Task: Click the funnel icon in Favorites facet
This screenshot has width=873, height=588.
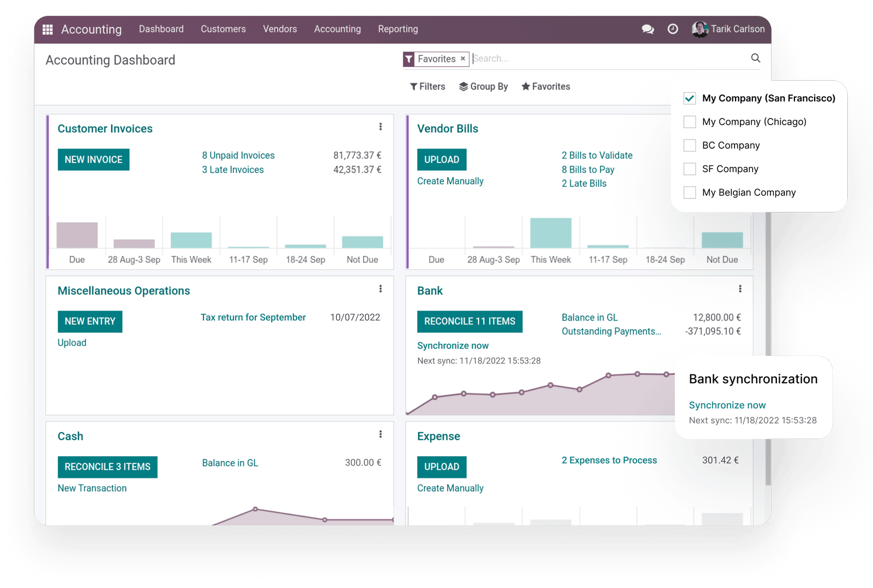Action: click(x=409, y=59)
